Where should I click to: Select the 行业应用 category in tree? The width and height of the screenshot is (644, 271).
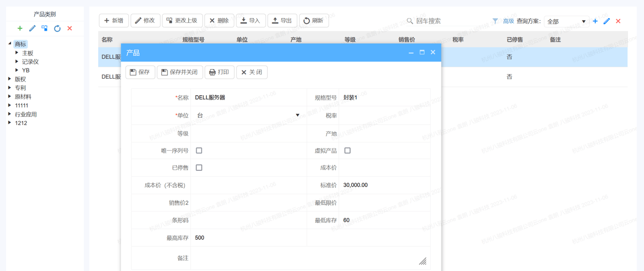[x=26, y=114]
